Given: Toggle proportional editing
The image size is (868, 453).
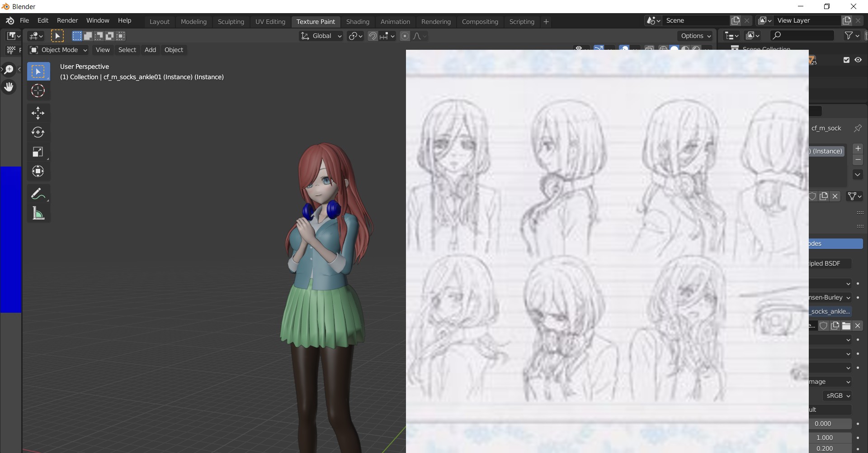Looking at the screenshot, I should pos(405,36).
